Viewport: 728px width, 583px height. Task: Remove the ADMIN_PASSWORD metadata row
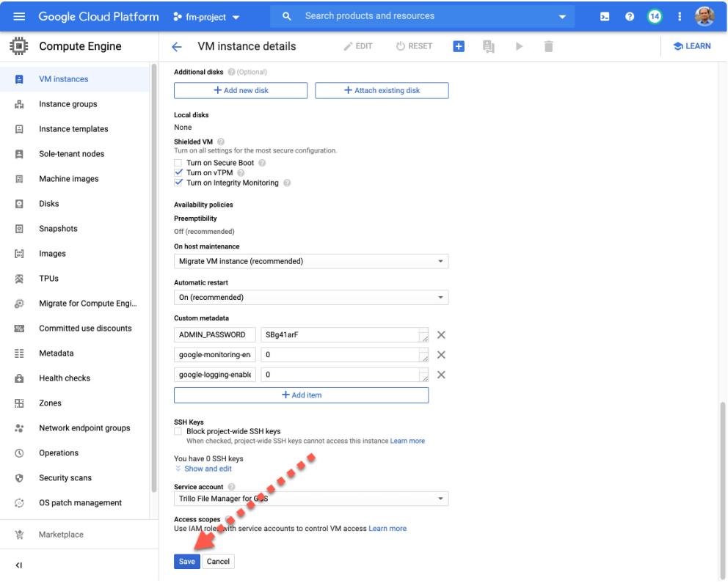pyautogui.click(x=441, y=335)
